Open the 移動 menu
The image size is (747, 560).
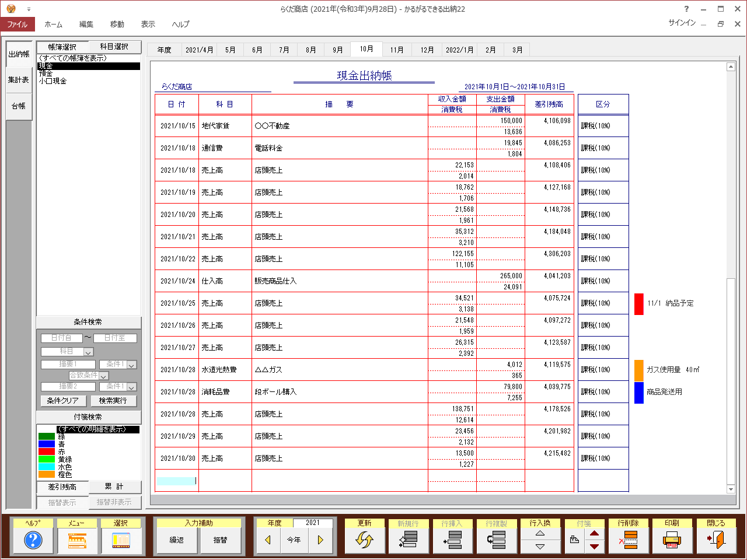[x=117, y=24]
